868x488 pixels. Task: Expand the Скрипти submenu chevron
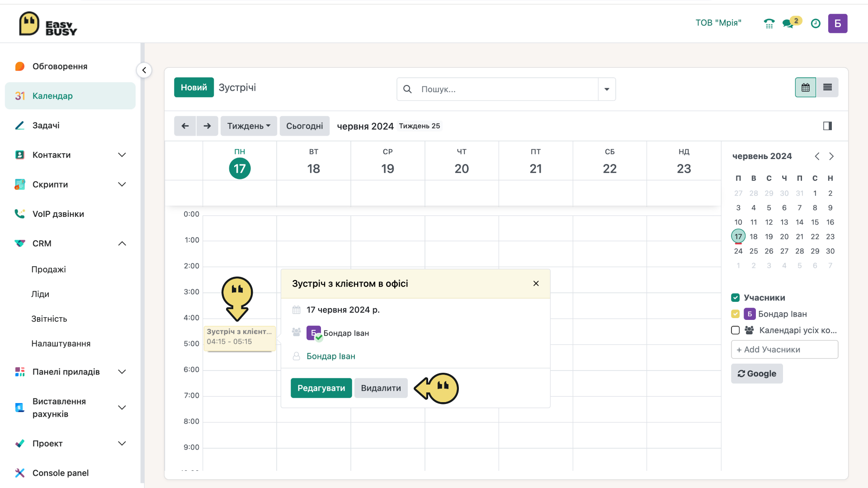click(122, 184)
